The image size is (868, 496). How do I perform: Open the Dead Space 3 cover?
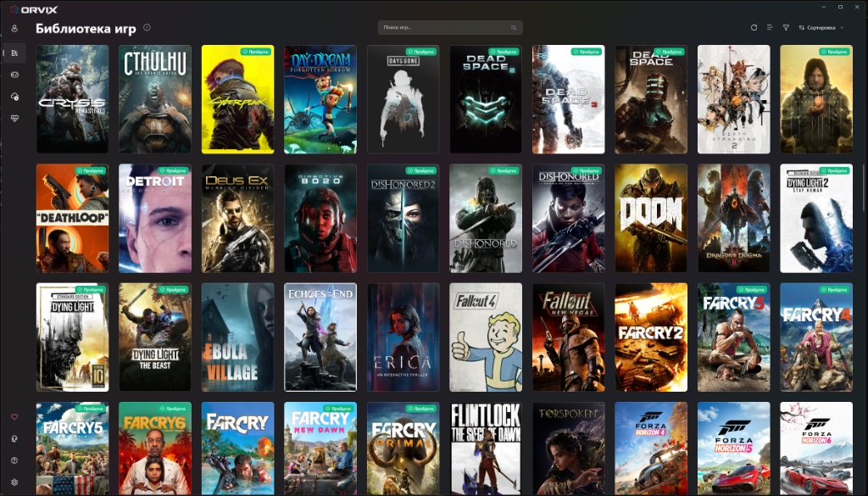[x=569, y=99]
